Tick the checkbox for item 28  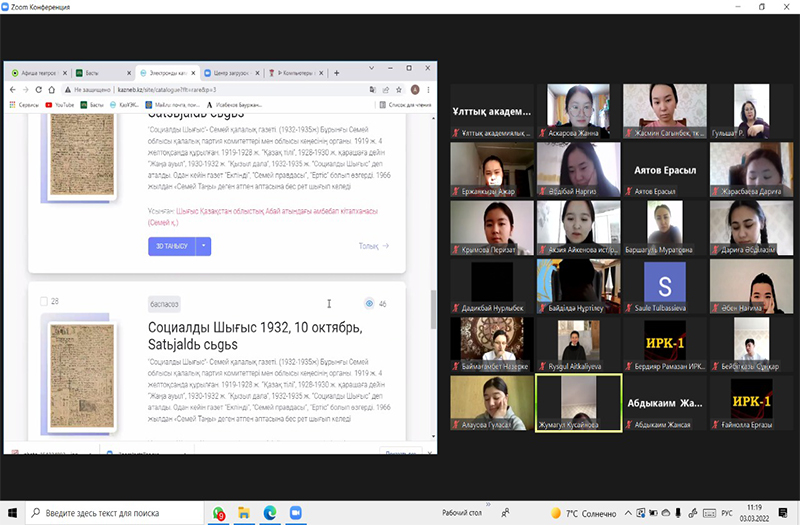42,302
